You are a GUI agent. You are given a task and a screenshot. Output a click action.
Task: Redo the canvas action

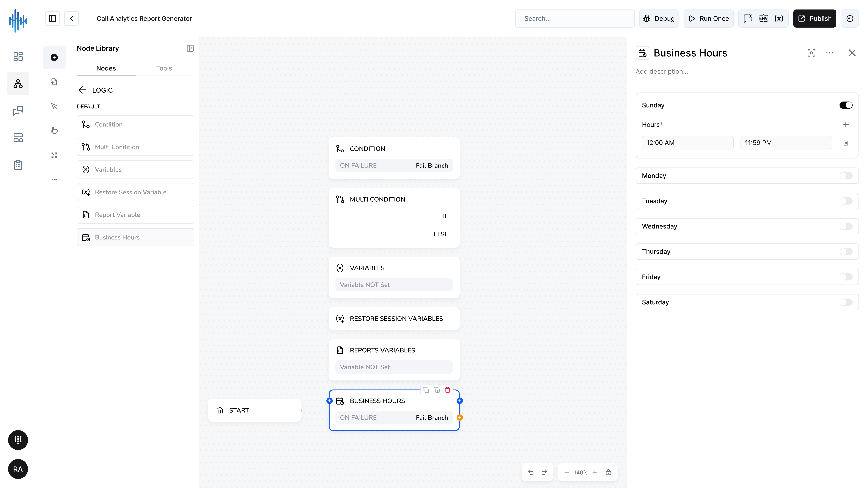(x=544, y=472)
